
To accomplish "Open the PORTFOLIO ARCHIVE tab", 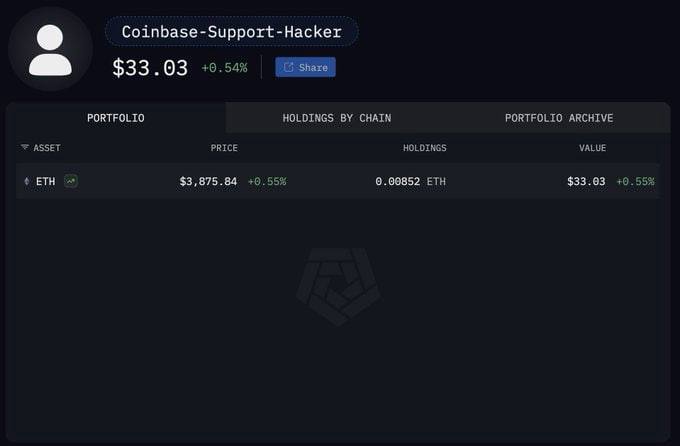I will click(559, 118).
